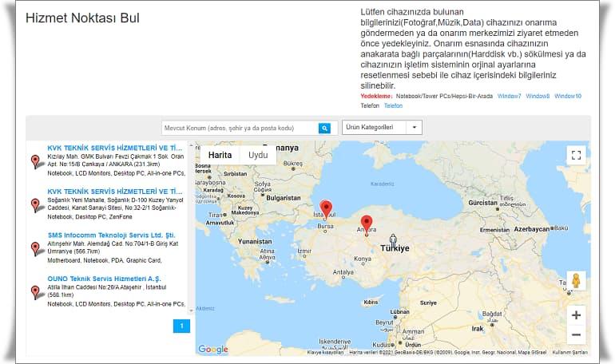Click the red map pin over Ankara
The height and width of the screenshot is (364, 615).
point(367,224)
